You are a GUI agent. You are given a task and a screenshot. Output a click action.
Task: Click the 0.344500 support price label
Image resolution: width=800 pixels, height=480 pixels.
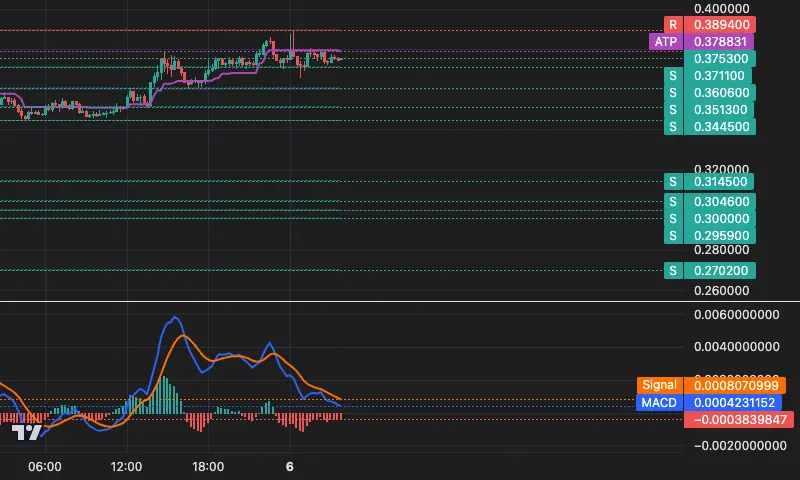tap(720, 127)
